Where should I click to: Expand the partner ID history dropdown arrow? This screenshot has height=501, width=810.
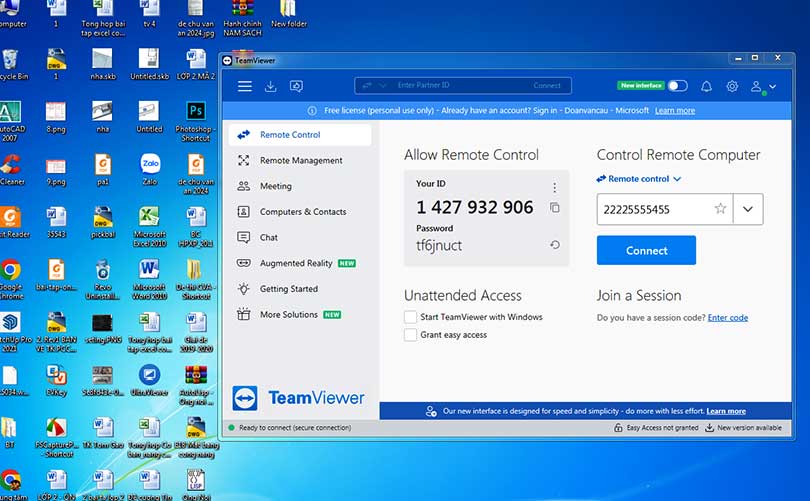point(747,209)
